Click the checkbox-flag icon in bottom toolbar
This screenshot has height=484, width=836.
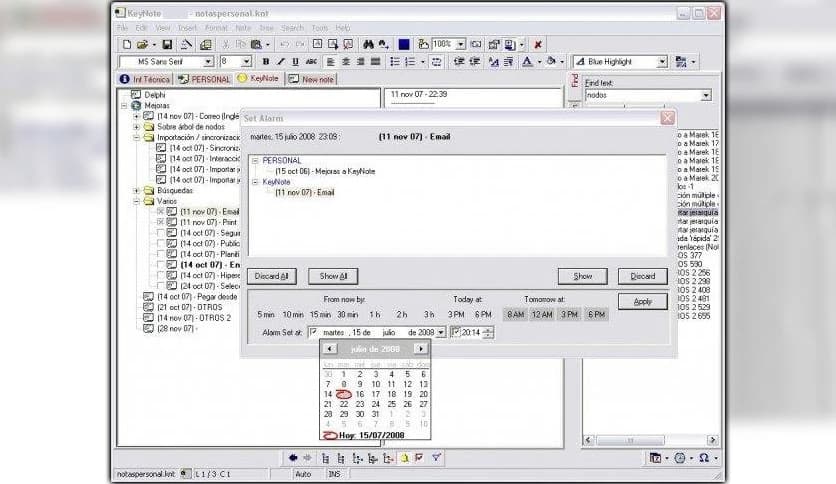point(420,458)
